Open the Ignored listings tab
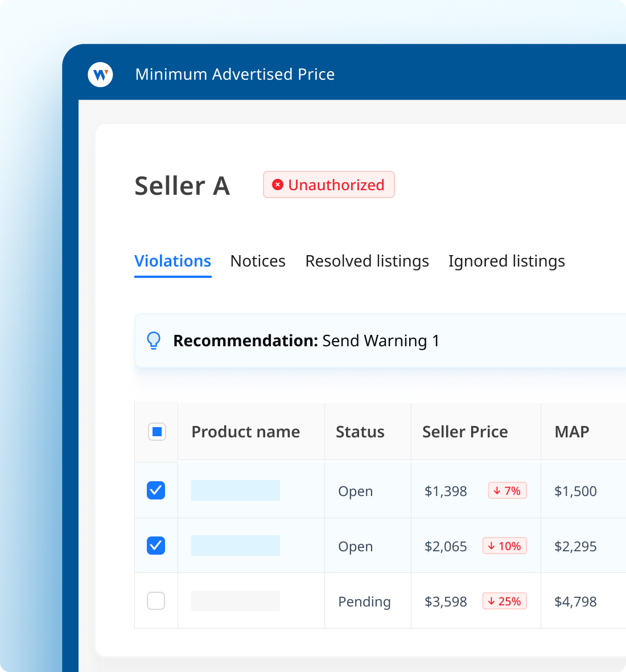626x672 pixels. pos(506,261)
